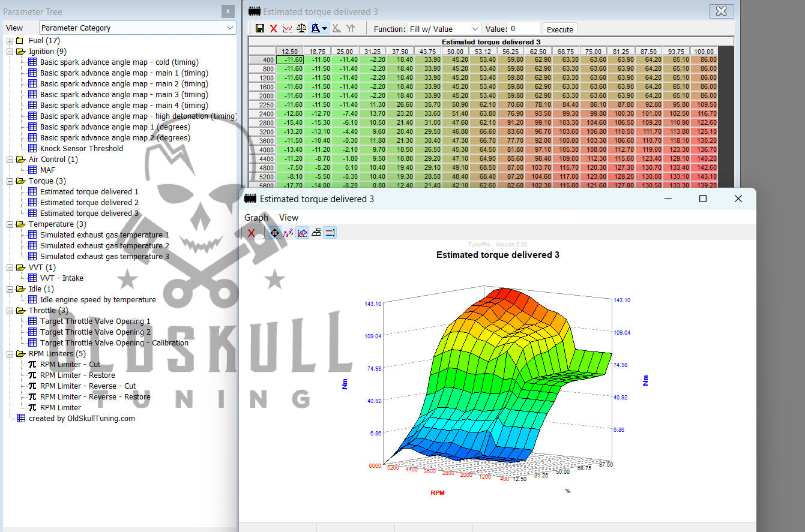
Task: Click the red 143.10 cell in 100.00 column
Action: click(x=704, y=177)
